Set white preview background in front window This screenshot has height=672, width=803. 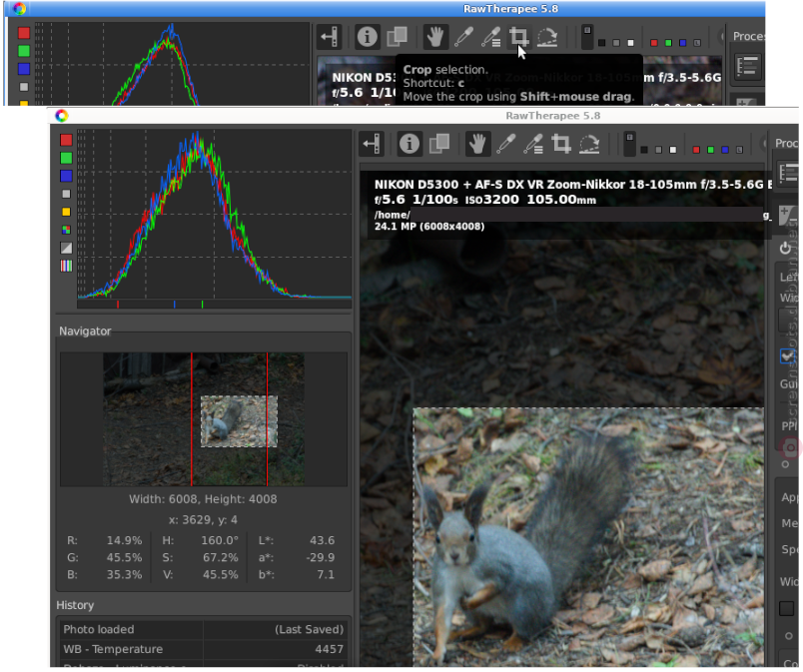point(673,150)
